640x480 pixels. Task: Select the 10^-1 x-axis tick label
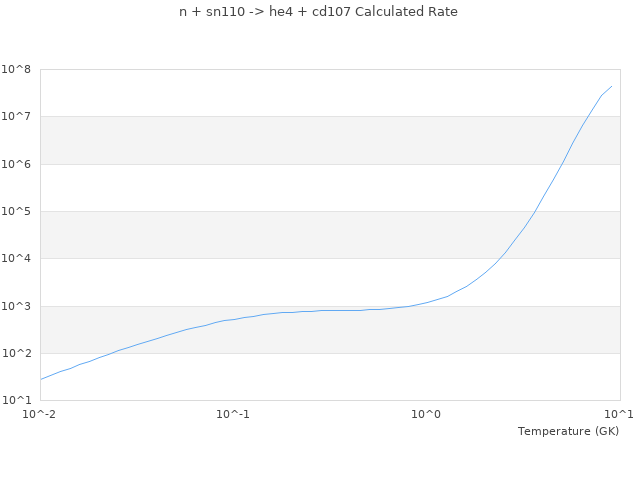[x=233, y=414]
